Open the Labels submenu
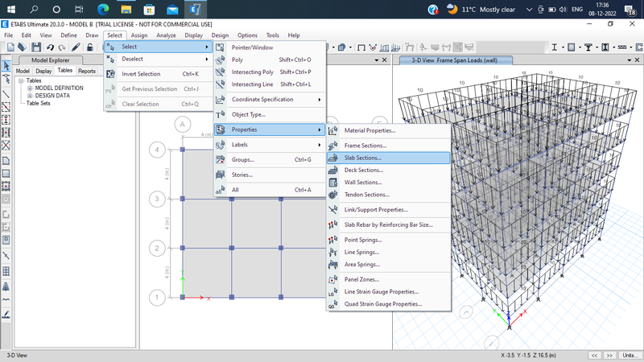Viewport: 644px width, 362px height. point(270,145)
